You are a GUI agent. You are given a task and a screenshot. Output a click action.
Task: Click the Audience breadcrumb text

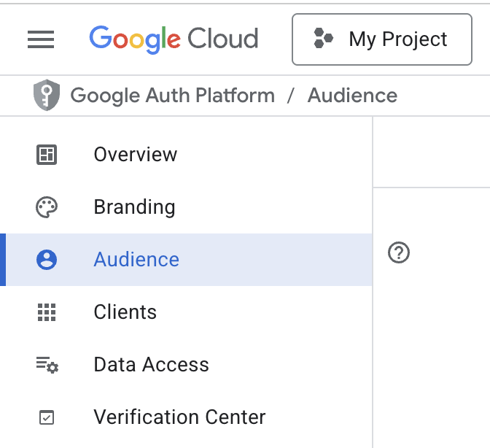[352, 96]
